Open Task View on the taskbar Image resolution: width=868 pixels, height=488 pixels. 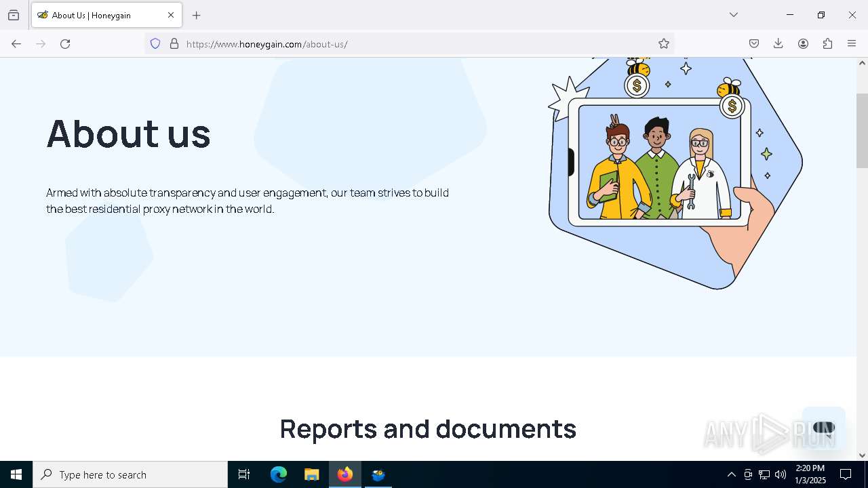click(244, 474)
